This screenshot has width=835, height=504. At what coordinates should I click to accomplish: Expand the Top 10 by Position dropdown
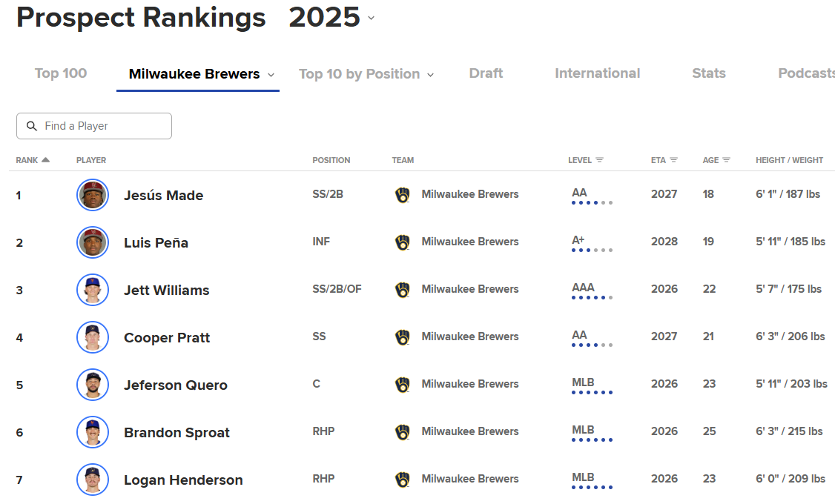click(430, 75)
